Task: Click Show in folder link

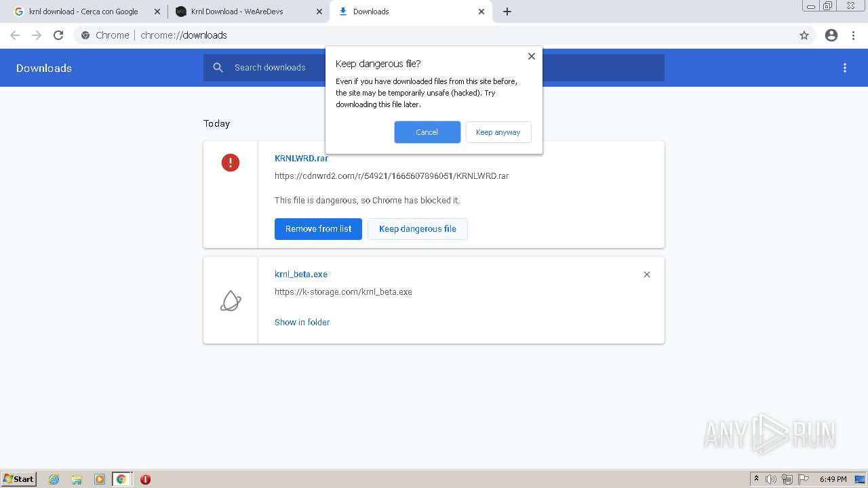Action: click(302, 323)
